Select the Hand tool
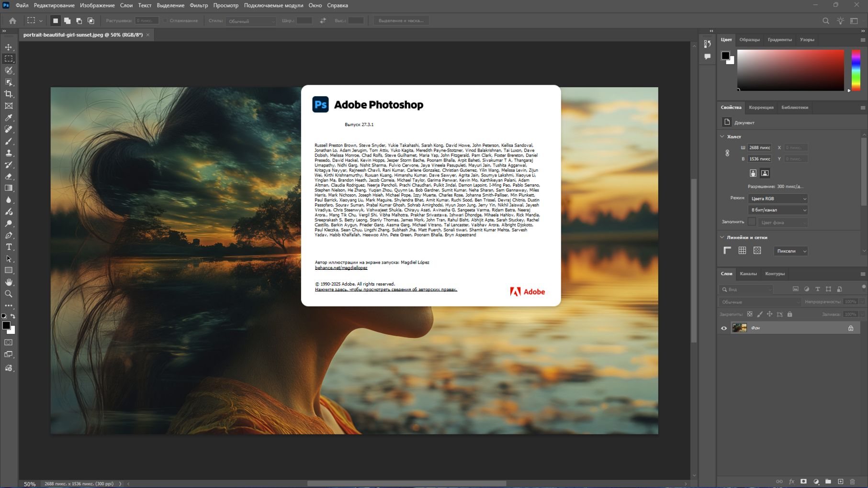Viewport: 868px width, 488px height. pos(9,282)
